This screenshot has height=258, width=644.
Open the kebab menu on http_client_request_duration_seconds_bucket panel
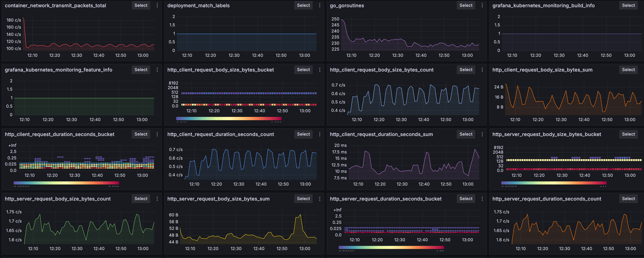click(157, 134)
